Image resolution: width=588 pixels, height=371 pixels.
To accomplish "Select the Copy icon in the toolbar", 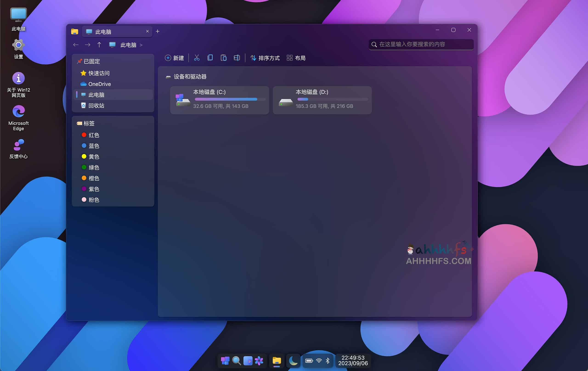I will 210,58.
